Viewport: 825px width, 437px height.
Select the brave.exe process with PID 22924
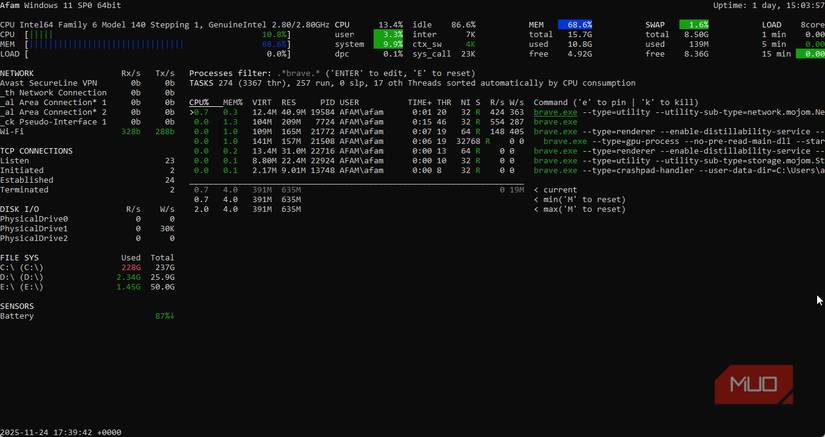pos(507,161)
